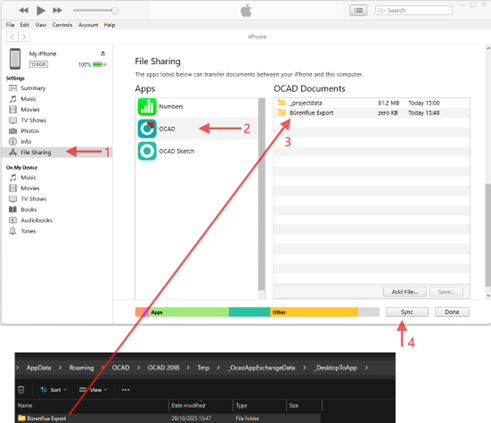This screenshot has height=423, width=491.
Task: Open Movies under On My Device
Action: coord(30,188)
